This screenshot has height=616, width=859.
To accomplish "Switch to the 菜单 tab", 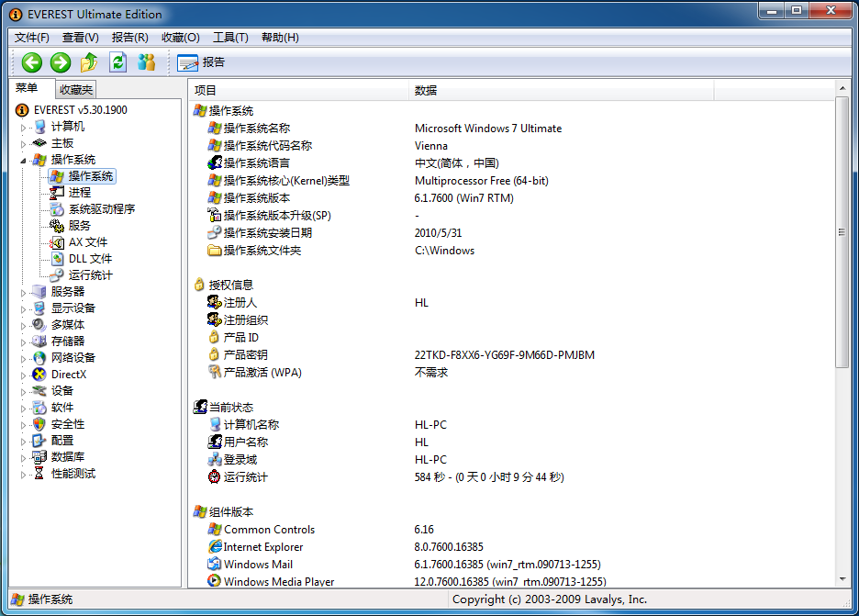I will point(27,88).
